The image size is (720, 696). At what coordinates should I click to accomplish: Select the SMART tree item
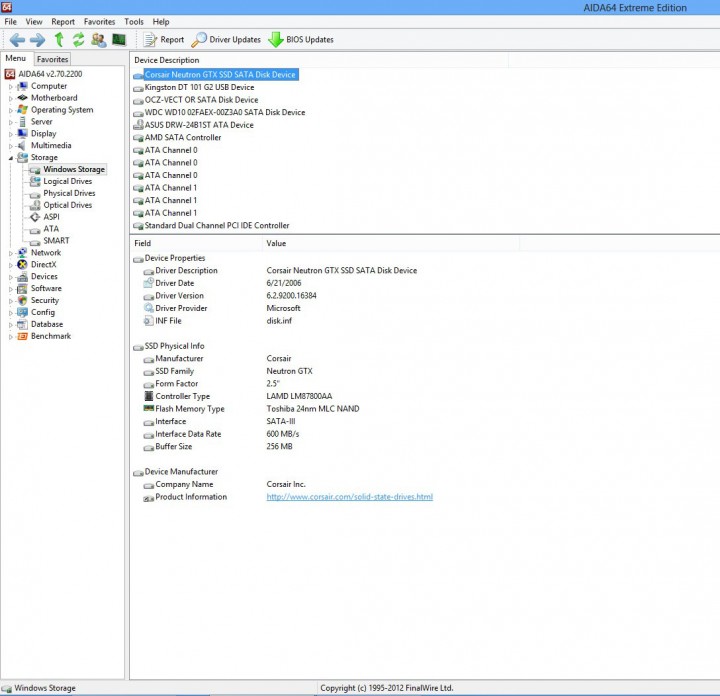point(56,241)
